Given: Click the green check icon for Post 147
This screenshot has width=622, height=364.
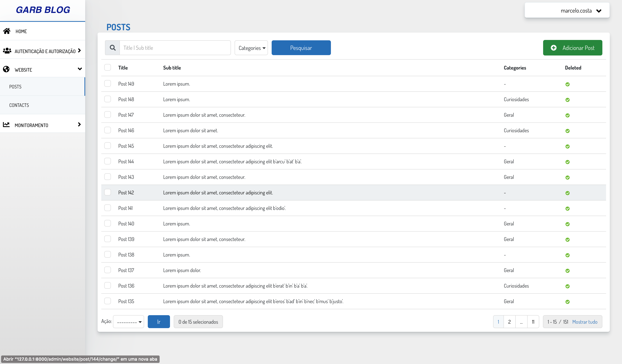Looking at the screenshot, I should [x=567, y=115].
